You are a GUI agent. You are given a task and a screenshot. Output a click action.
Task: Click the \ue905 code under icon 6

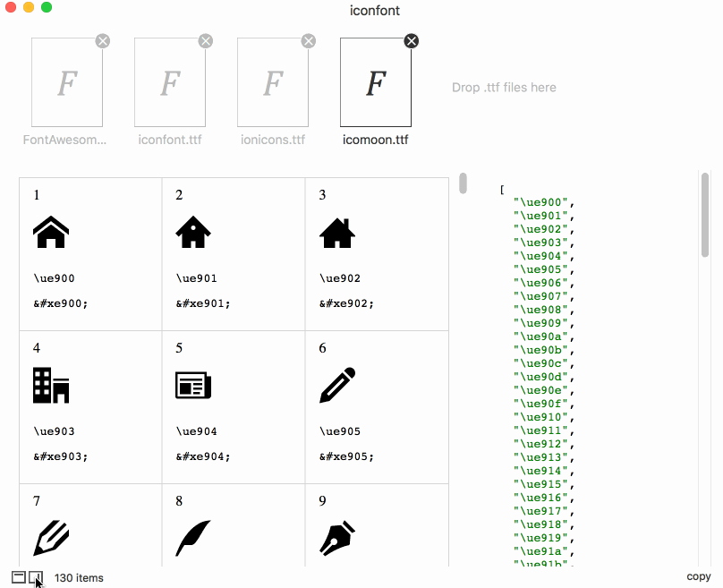point(340,431)
